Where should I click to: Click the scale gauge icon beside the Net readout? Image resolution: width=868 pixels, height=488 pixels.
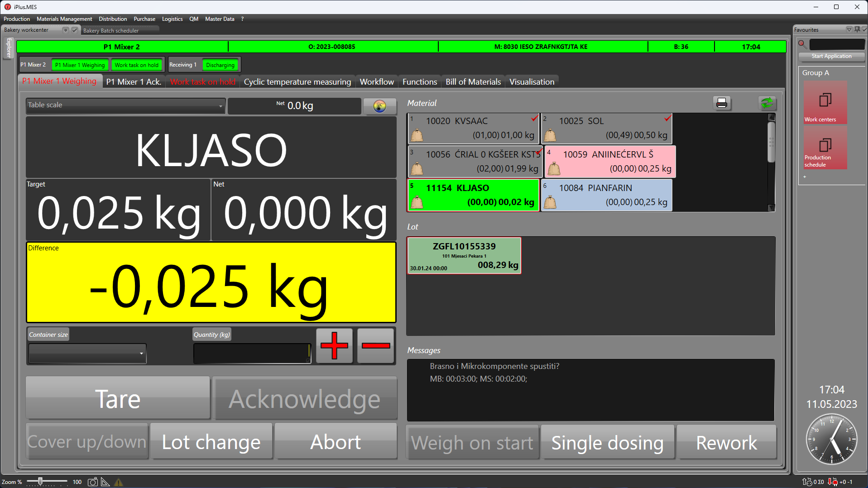[379, 106]
